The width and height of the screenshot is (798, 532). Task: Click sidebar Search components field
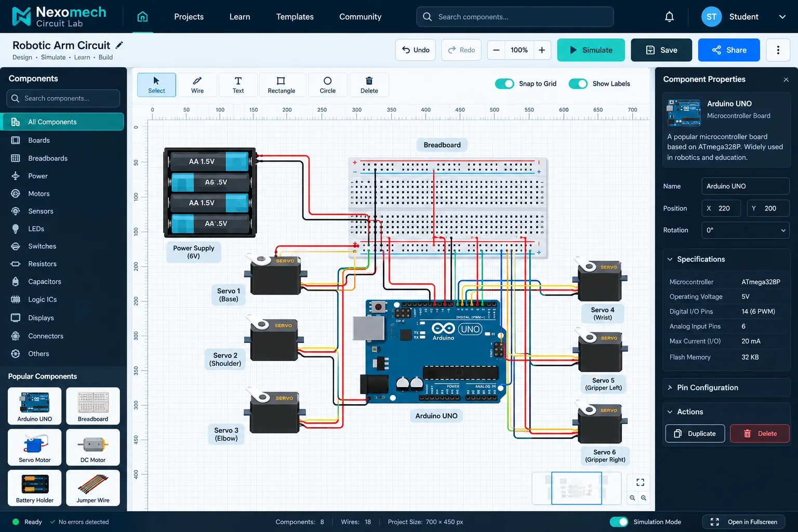63,98
